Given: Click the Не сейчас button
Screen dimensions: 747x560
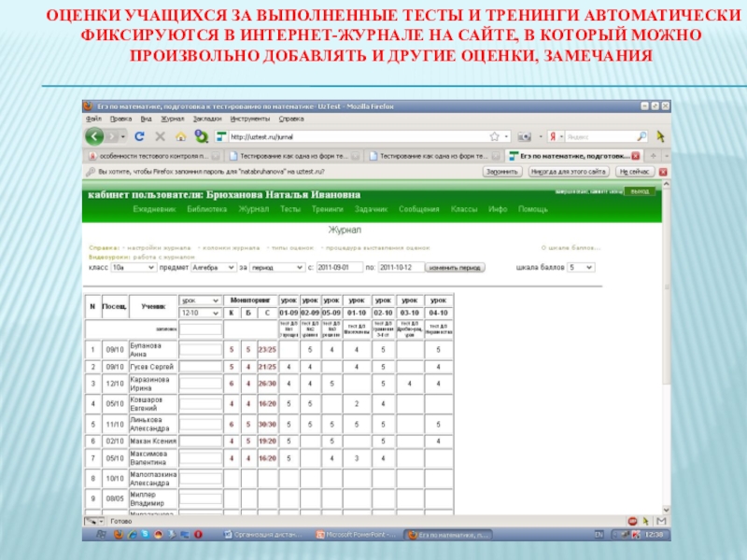Looking at the screenshot, I should [634, 172].
